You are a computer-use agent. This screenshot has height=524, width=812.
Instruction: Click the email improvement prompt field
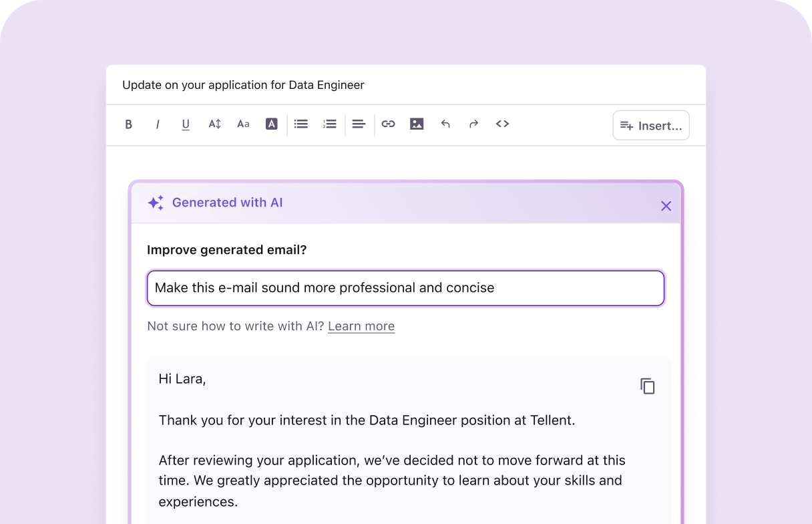click(405, 287)
